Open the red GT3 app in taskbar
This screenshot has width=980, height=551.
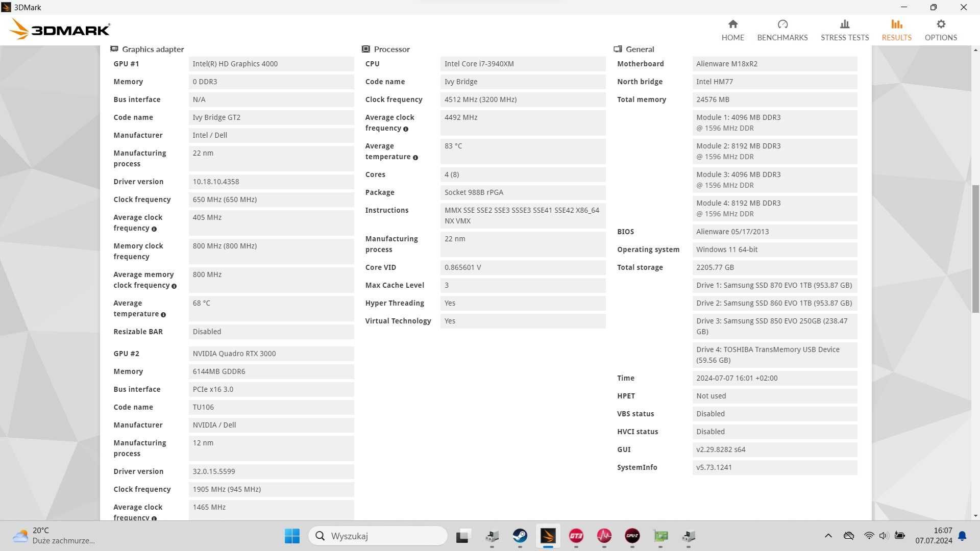576,536
